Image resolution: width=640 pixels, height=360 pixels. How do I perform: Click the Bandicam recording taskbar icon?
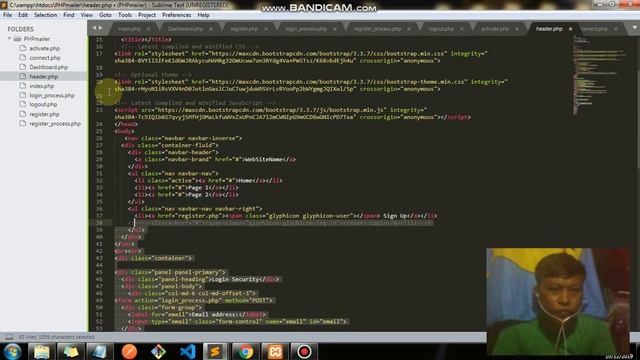[304, 351]
